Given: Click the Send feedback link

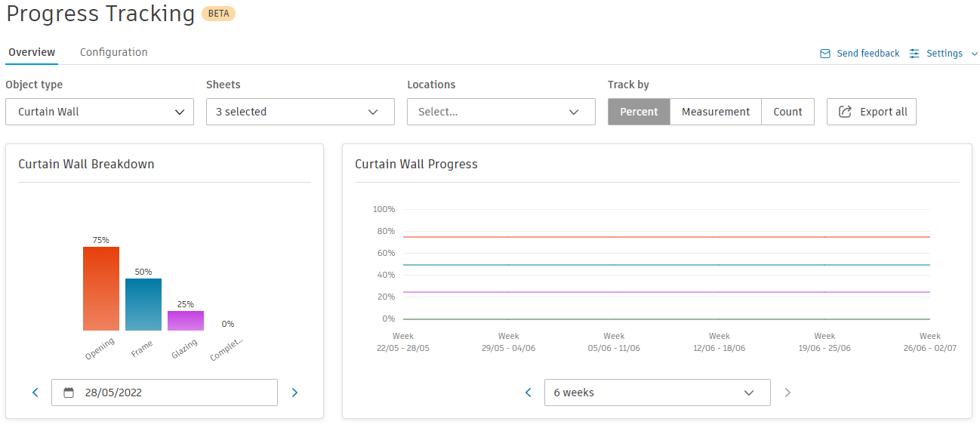Looking at the screenshot, I should pyautogui.click(x=868, y=54).
